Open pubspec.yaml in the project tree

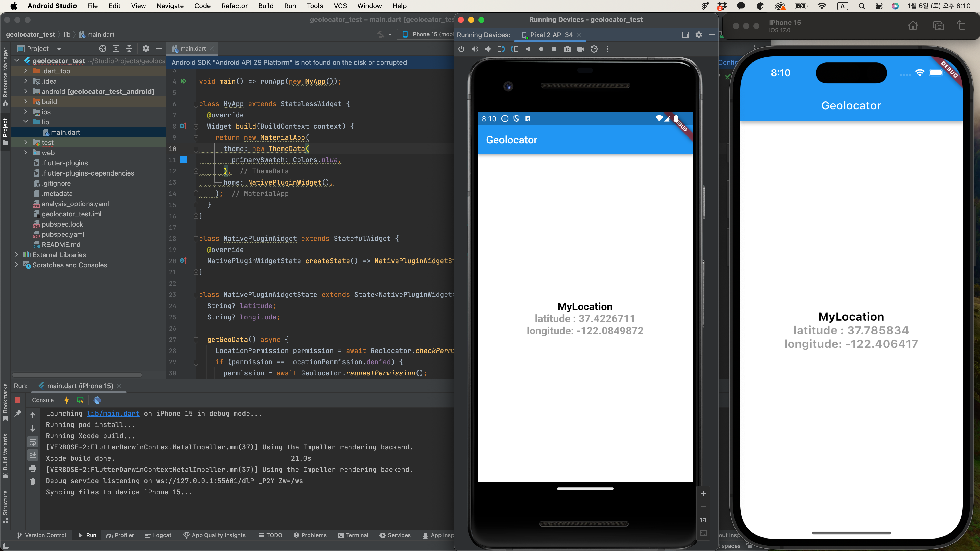tap(63, 234)
